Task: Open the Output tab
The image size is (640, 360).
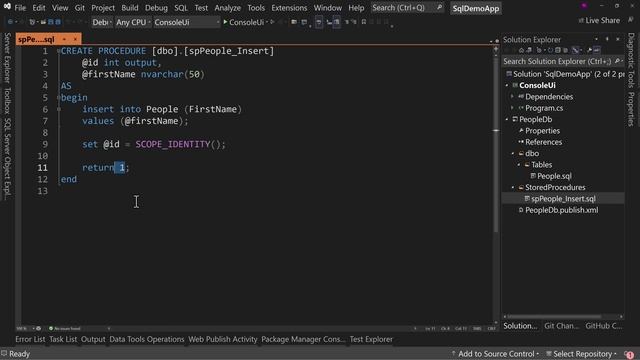Action: pos(93,339)
